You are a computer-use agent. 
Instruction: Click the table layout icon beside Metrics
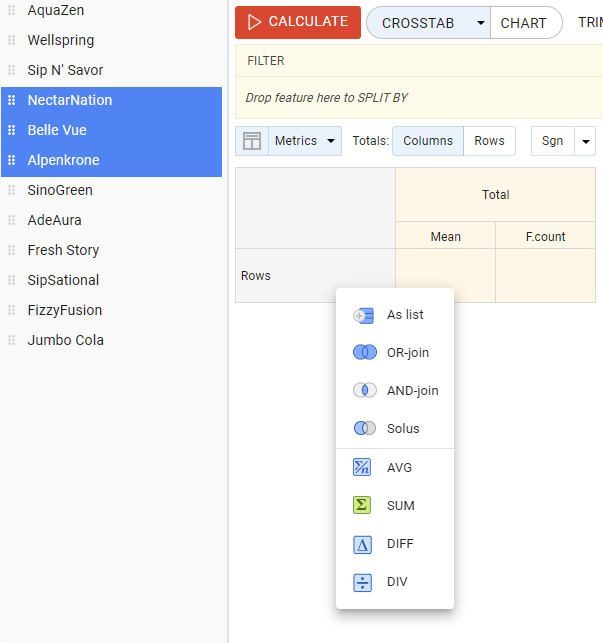[252, 141]
